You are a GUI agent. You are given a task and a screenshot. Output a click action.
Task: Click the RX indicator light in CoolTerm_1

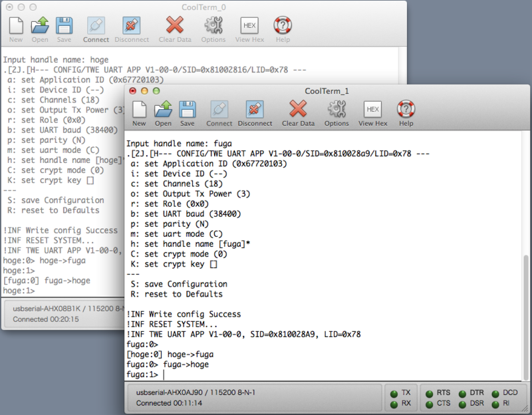pos(394,404)
